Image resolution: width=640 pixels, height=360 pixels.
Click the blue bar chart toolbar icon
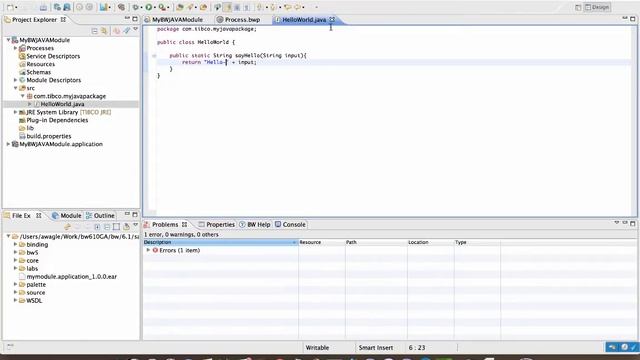pos(104,7)
